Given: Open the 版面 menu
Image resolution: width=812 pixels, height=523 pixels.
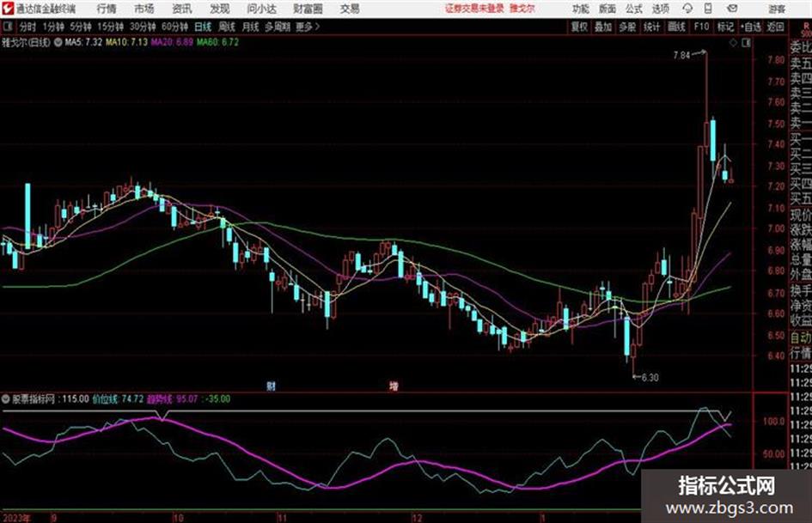Looking at the screenshot, I should point(607,9).
